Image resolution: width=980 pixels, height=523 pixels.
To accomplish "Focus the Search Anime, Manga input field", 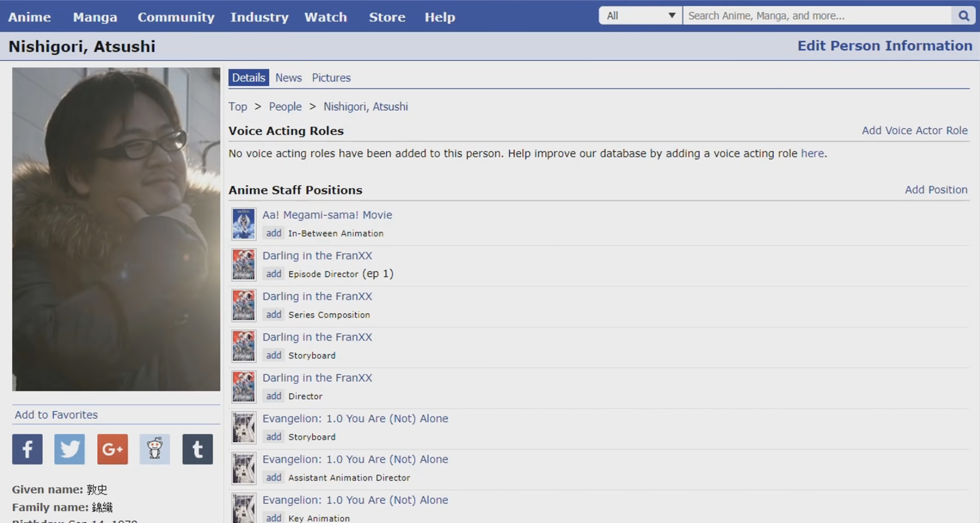I will (817, 16).
